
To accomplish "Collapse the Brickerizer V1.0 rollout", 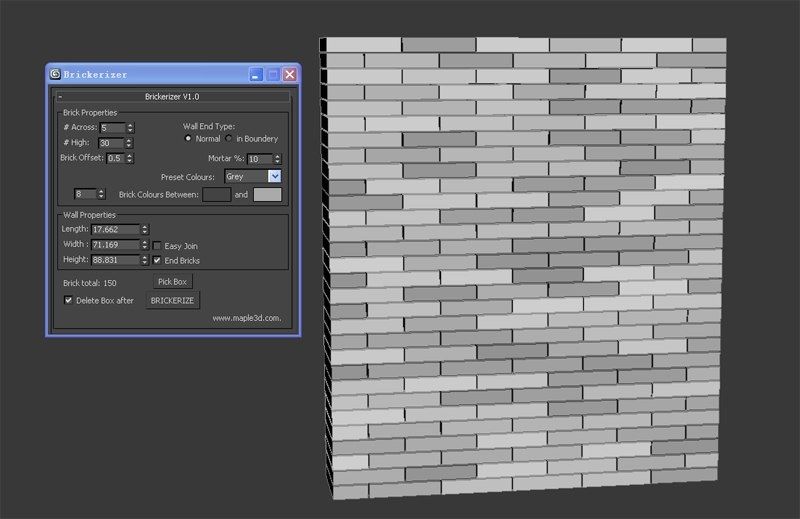I will 60,96.
